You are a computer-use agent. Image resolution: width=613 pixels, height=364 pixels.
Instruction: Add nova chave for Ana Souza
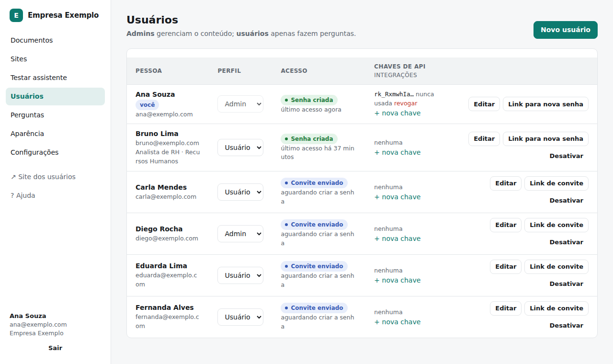(397, 113)
